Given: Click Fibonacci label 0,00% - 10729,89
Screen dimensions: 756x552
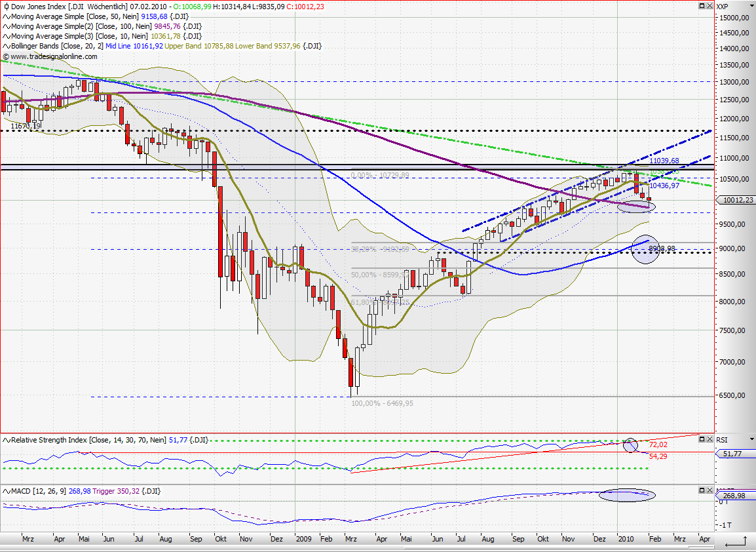Looking at the screenshot, I should (380, 175).
